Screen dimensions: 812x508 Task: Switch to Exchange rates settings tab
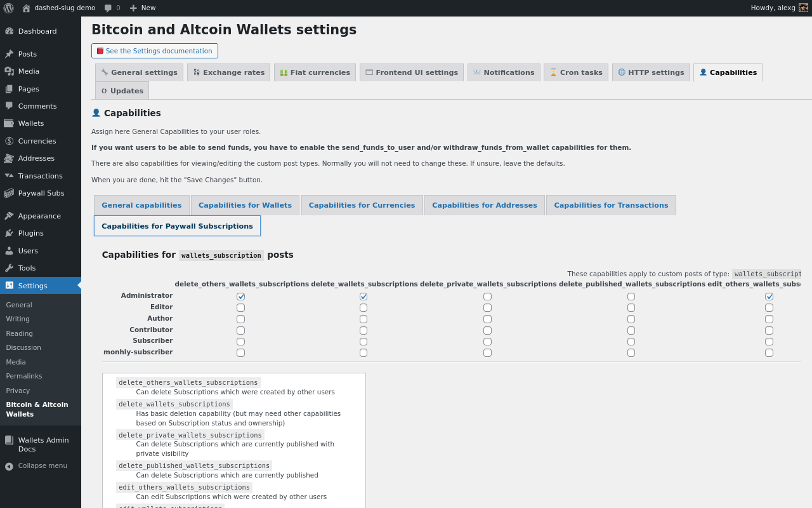point(228,72)
